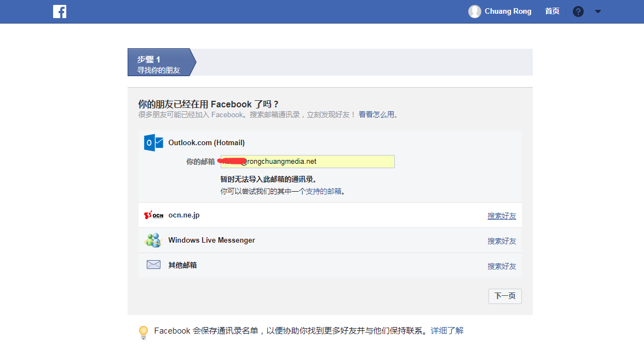
Task: Click the envelope icon for 其他邮箱
Action: pos(153,265)
